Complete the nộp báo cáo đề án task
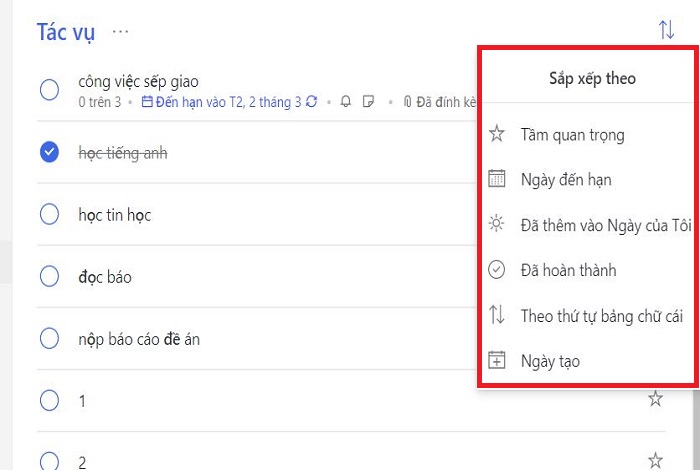The height and width of the screenshot is (470, 700). click(x=49, y=338)
